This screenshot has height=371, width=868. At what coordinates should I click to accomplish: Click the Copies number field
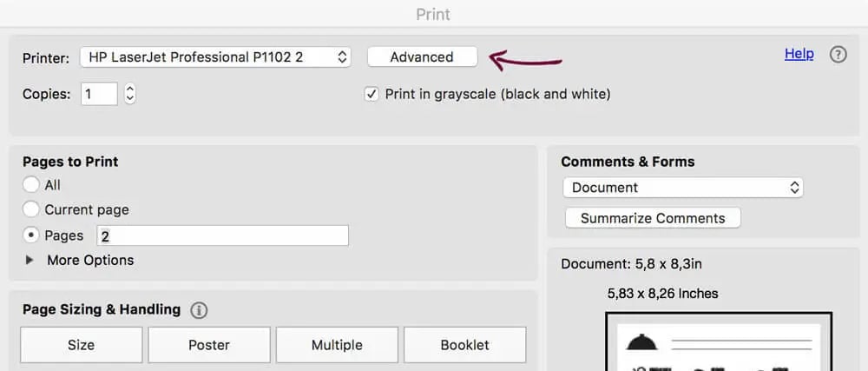[100, 94]
